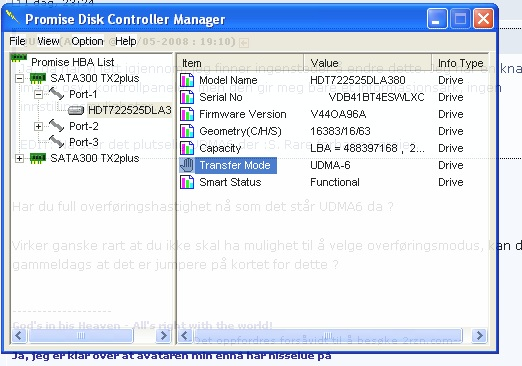Select the first SATA300 TX2plus label
522x366 pixels.
tap(95, 78)
